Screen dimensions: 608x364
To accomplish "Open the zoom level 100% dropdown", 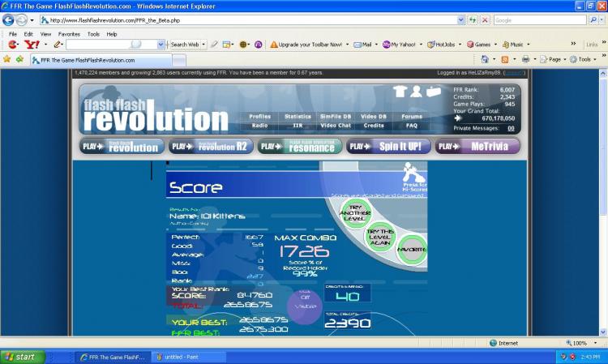I will click(596, 343).
